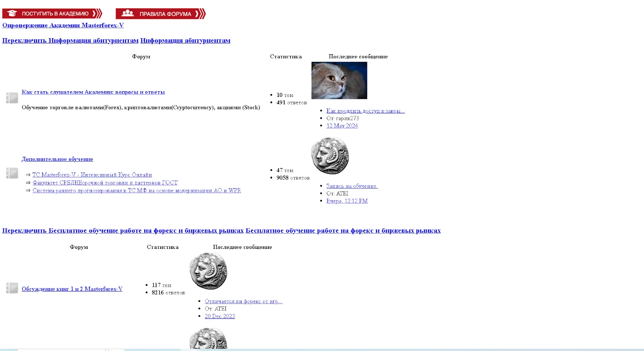
Task: Open 'Факультет СРЕДНЕсрочной торговли и паттернов ГОСТ'
Action: pos(105,183)
